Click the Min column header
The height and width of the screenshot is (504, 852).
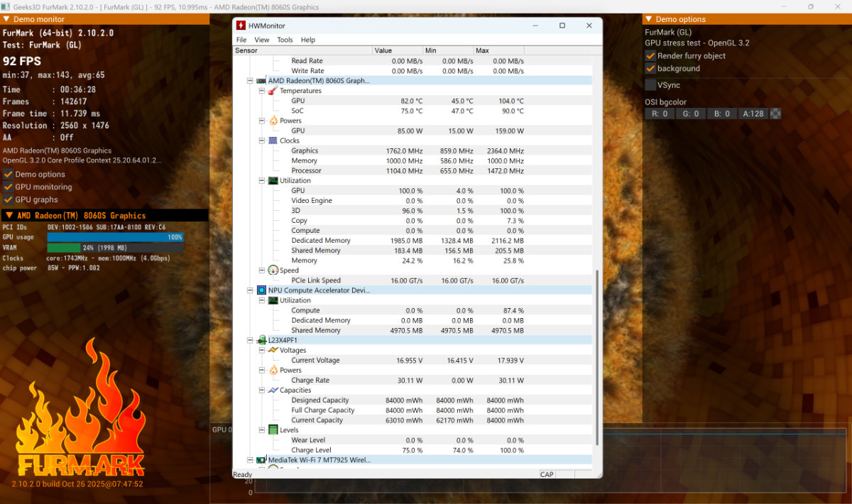pyautogui.click(x=449, y=50)
